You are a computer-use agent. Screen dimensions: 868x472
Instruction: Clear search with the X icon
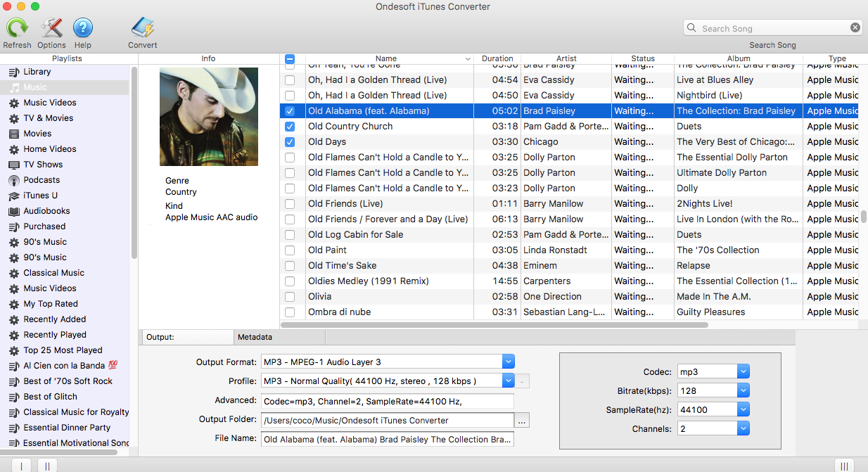point(855,28)
